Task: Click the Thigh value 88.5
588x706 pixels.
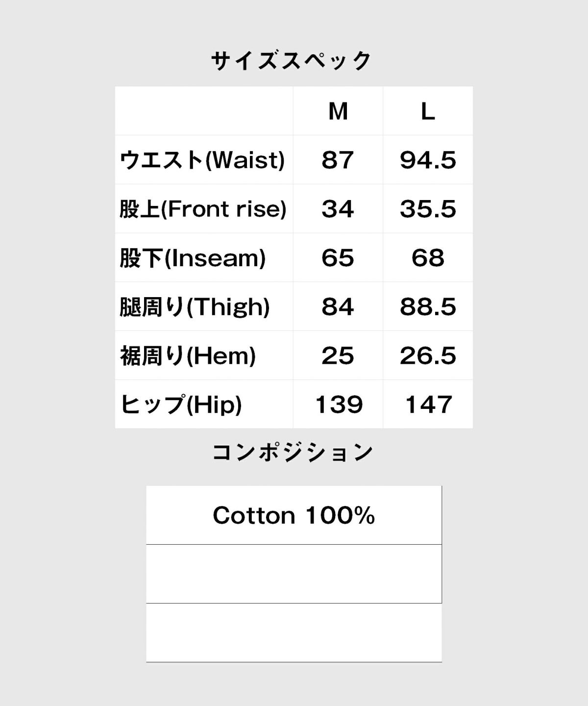Action: [x=428, y=307]
